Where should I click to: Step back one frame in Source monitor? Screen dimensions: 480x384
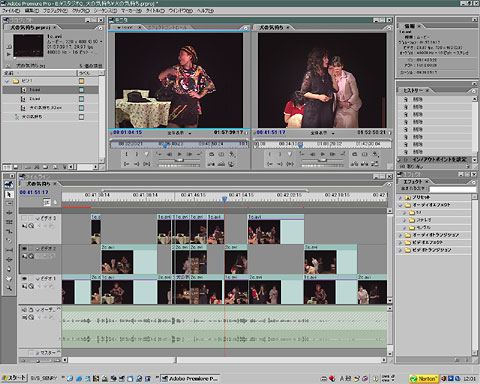pyautogui.click(x=169, y=154)
